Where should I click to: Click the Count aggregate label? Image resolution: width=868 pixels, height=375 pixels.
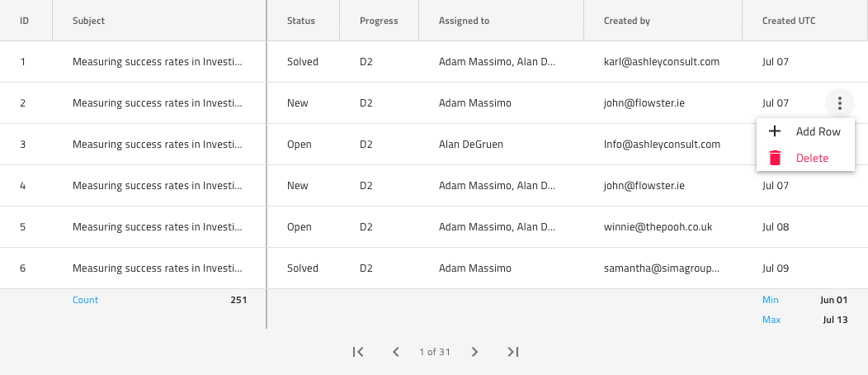click(85, 300)
